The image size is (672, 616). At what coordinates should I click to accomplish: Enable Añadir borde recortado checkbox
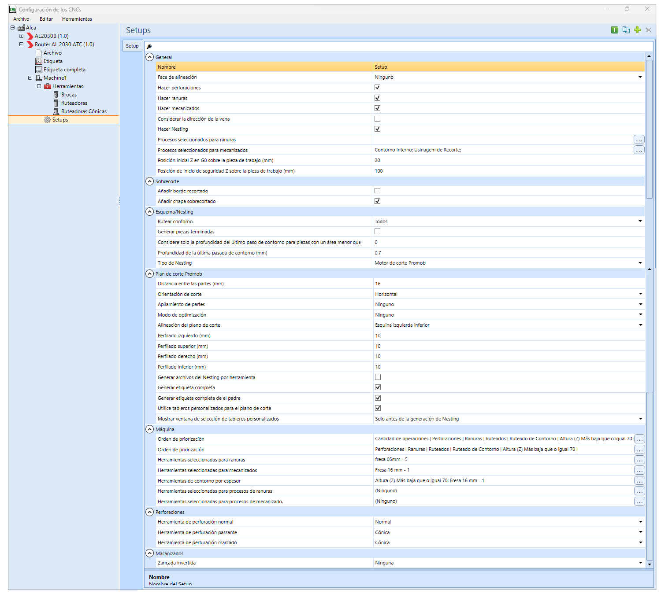(377, 191)
